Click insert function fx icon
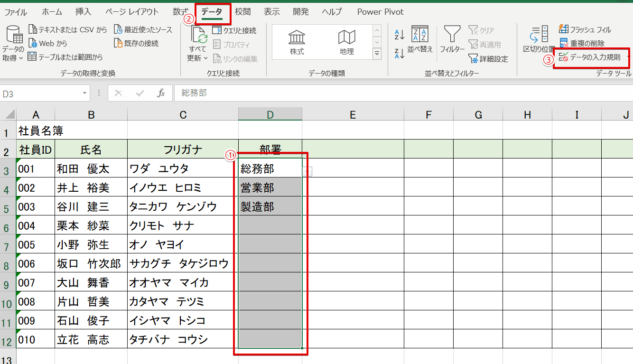Screen dimensions: 633x364 pyautogui.click(x=161, y=93)
